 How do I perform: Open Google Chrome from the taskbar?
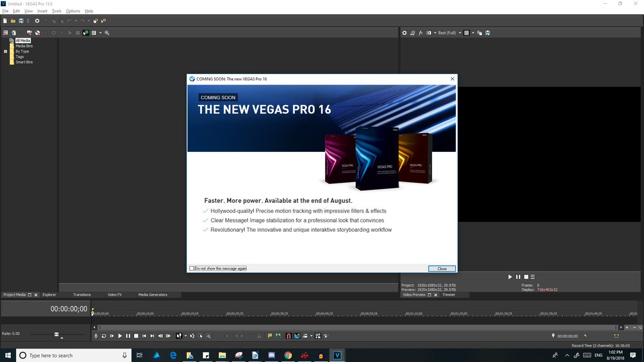pyautogui.click(x=288, y=355)
